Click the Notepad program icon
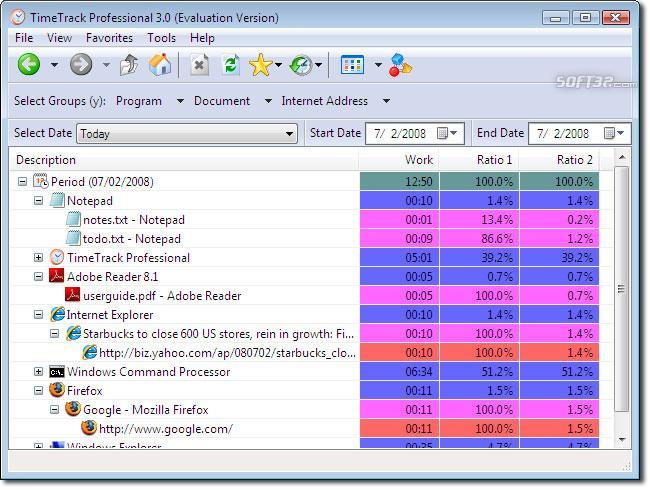 [x=57, y=200]
